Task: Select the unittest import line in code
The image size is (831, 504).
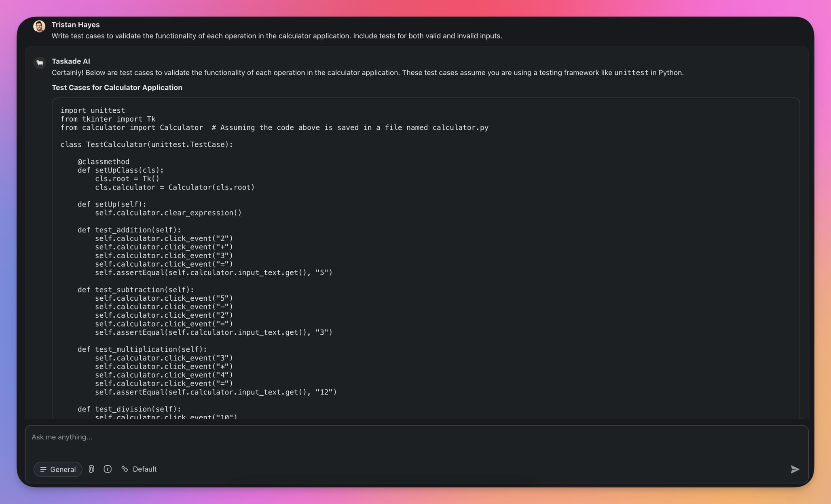Action: pyautogui.click(x=93, y=110)
